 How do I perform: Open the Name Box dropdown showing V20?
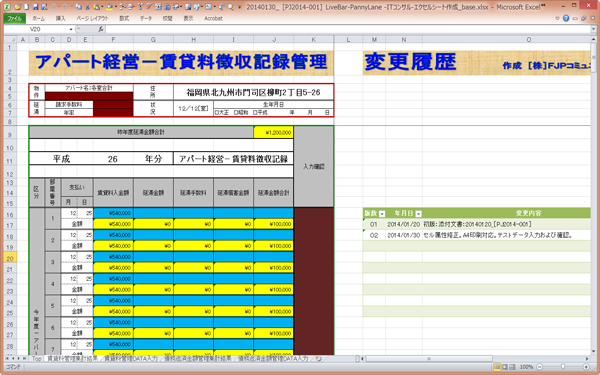pyautogui.click(x=71, y=29)
